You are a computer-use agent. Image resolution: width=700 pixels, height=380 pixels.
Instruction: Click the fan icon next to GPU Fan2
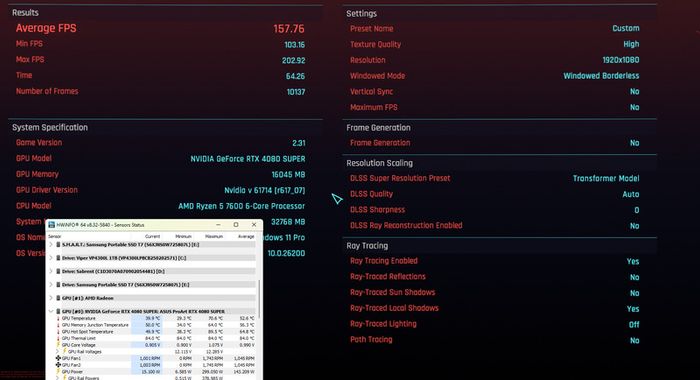(x=58, y=365)
